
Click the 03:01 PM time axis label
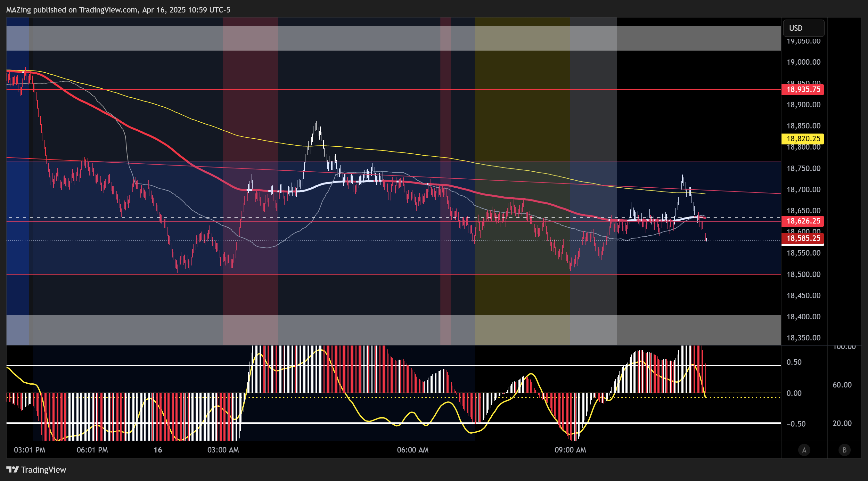click(x=30, y=450)
